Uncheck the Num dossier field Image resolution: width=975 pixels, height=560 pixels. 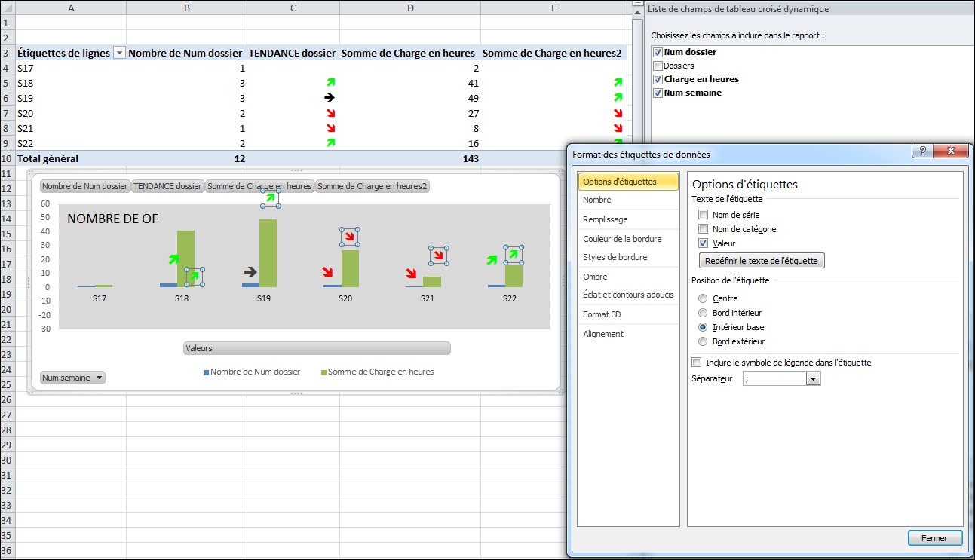(658, 52)
